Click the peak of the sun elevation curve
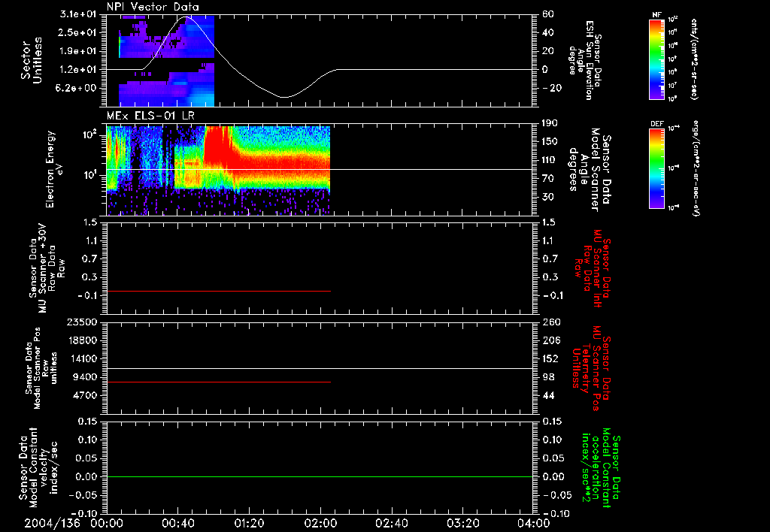This screenshot has height=532, width=770. pos(186,17)
